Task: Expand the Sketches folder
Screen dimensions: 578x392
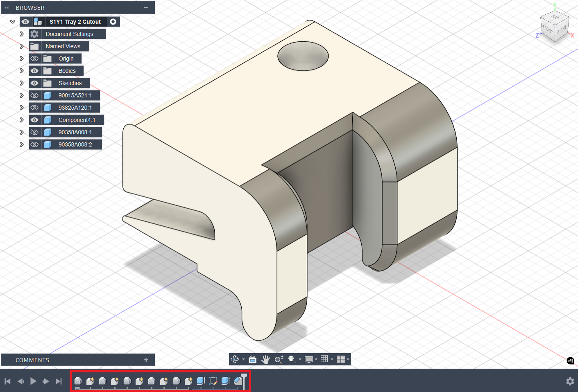Action: (22, 83)
